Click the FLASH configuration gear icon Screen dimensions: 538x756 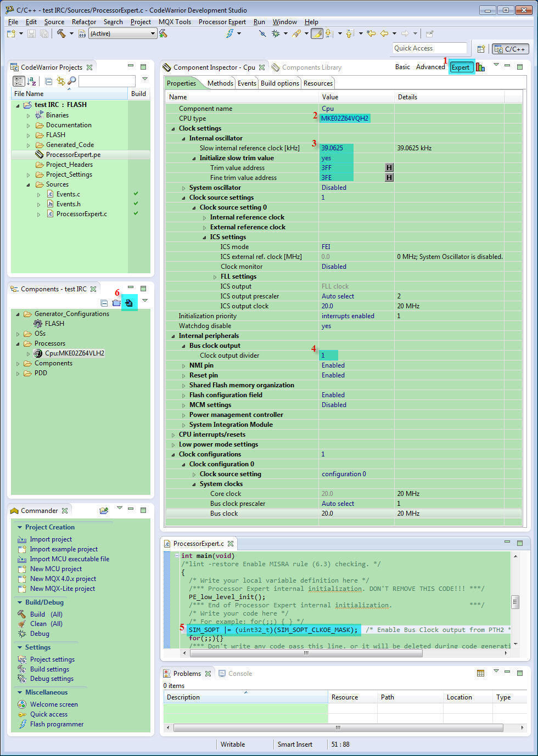(x=38, y=324)
